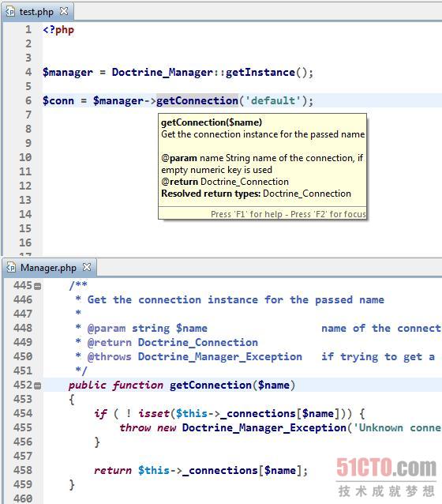Click getConnection call on line 6

(x=197, y=100)
